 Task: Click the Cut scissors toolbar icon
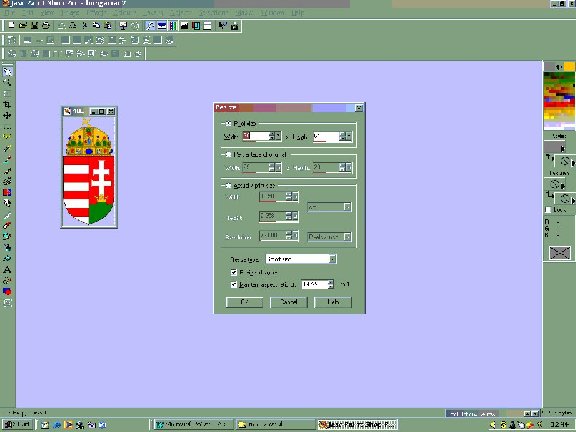(x=84, y=25)
